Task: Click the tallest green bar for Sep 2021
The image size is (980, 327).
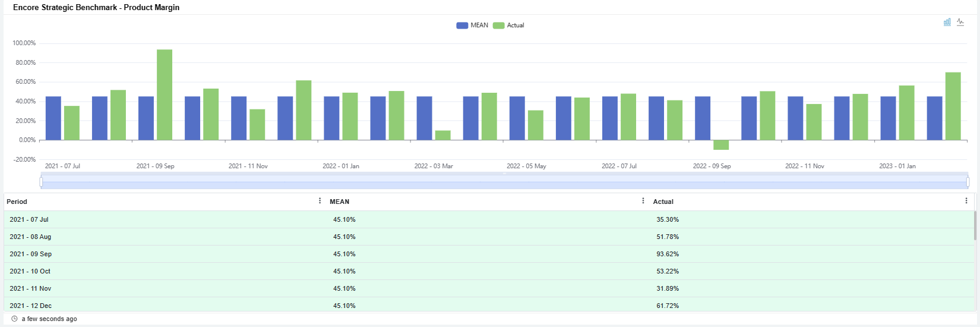Action: tap(165, 95)
